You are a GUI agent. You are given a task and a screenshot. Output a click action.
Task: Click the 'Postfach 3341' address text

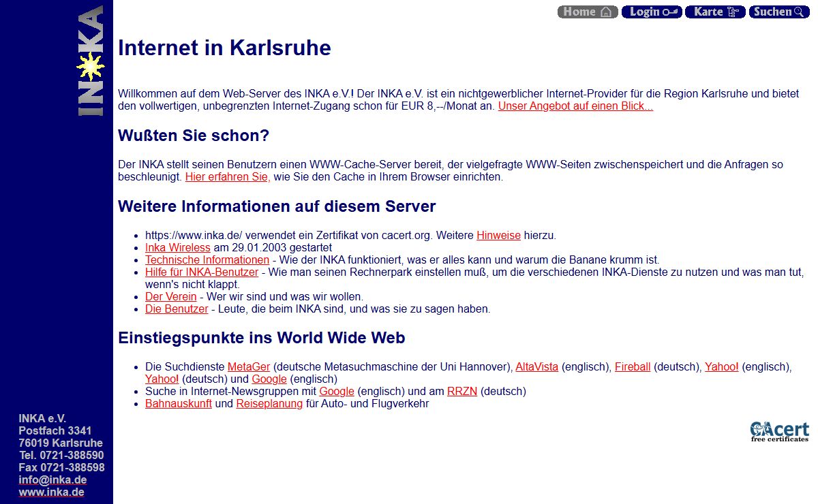pos(55,431)
